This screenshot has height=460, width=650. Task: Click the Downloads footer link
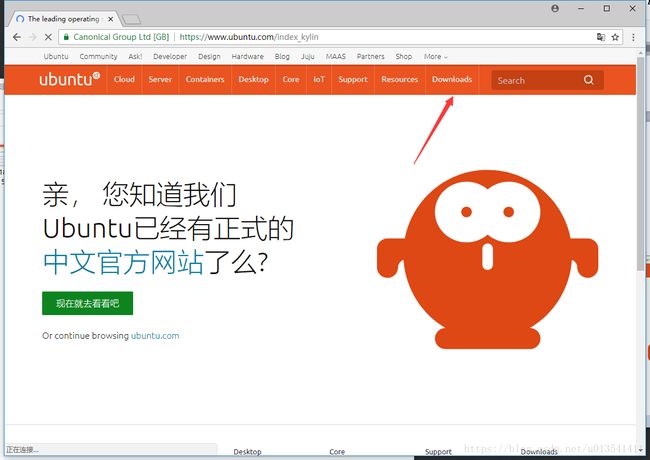[539, 452]
